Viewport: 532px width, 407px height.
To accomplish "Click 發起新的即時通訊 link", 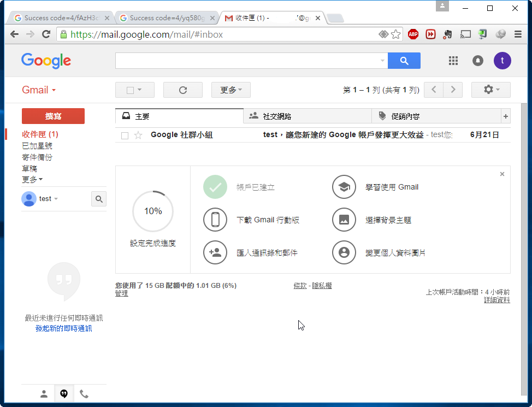I will [64, 328].
